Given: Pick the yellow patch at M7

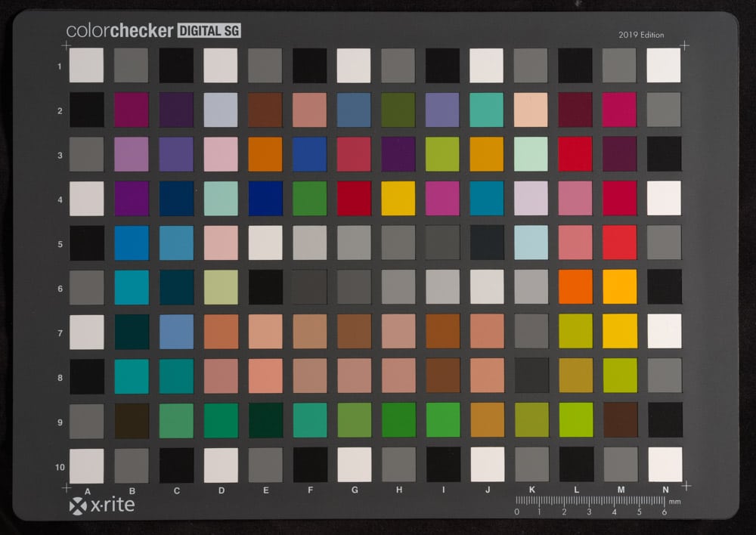Looking at the screenshot, I should 620,332.
